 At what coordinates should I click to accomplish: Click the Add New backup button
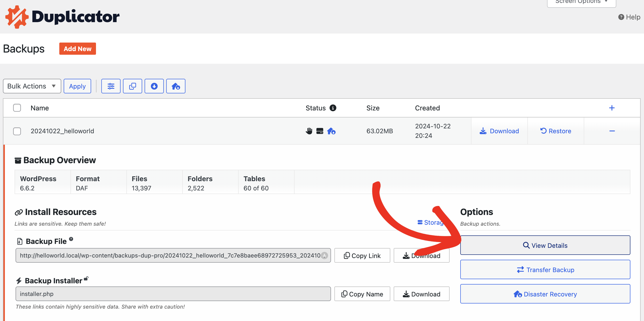click(x=78, y=49)
